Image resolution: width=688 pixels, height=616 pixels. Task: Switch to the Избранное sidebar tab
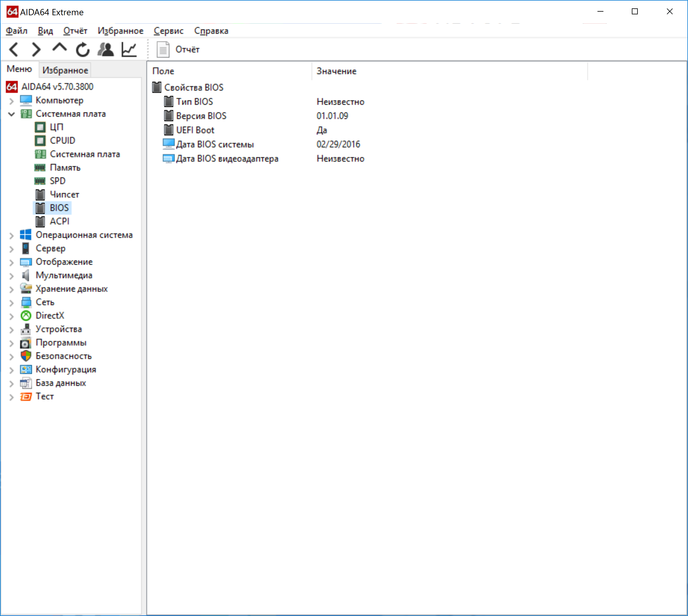pyautogui.click(x=65, y=70)
